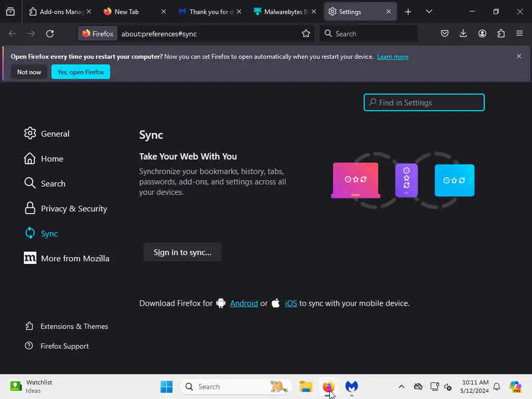Click the toolbar Search box
This screenshot has width=532, height=399.
(368, 34)
